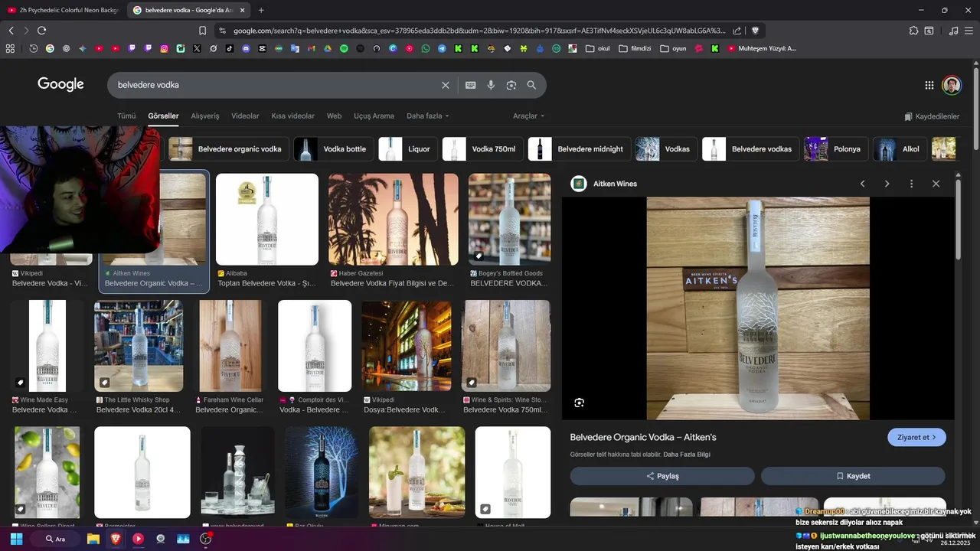The height and width of the screenshot is (551, 980).
Task: Search by image with the Lens camera icon
Action: (x=511, y=85)
